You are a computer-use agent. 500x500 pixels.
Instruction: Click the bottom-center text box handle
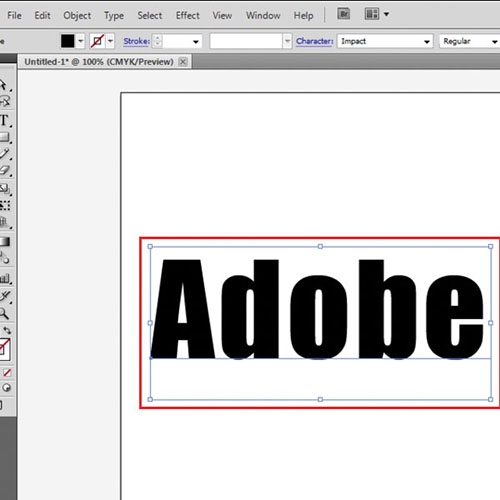point(320,399)
